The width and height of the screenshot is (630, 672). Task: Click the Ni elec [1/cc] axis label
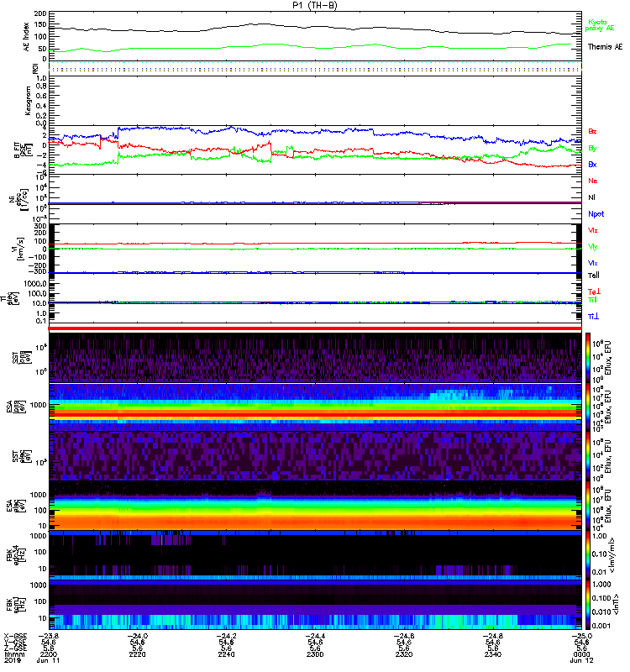pyautogui.click(x=19, y=199)
